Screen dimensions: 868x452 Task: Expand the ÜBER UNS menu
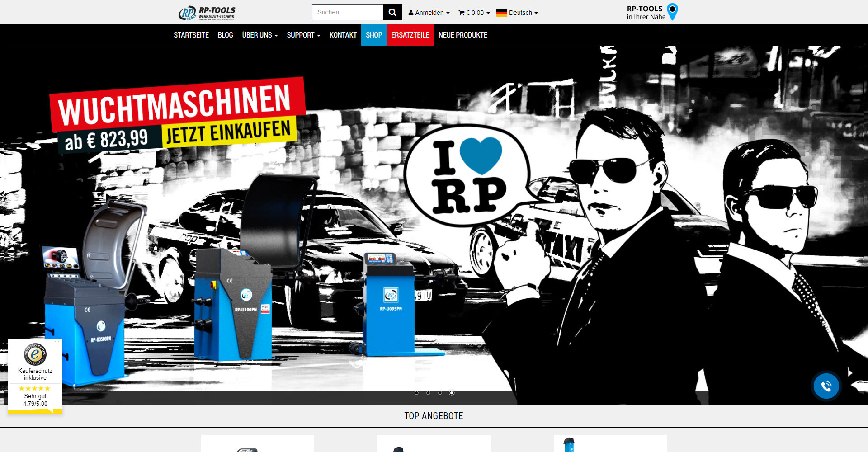[x=260, y=35]
